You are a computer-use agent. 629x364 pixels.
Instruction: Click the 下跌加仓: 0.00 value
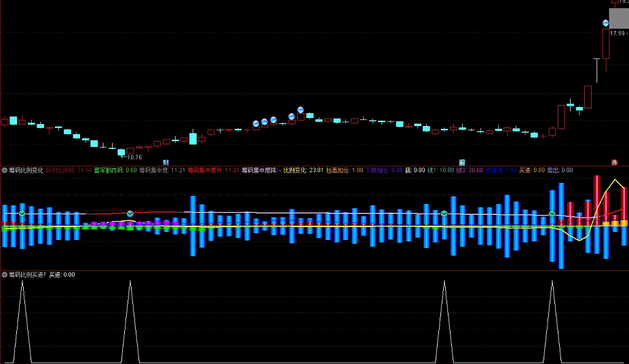[x=384, y=170]
